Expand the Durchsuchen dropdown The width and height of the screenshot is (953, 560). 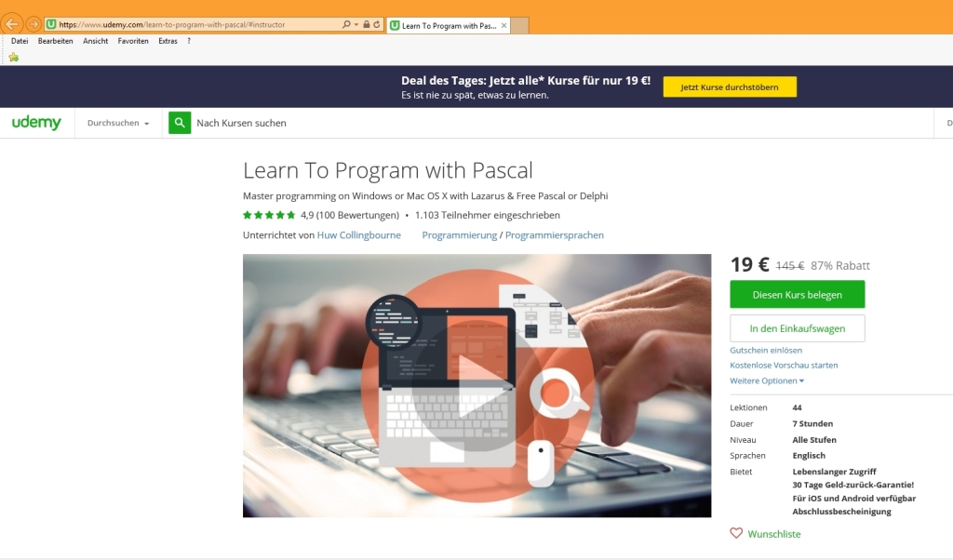(118, 123)
